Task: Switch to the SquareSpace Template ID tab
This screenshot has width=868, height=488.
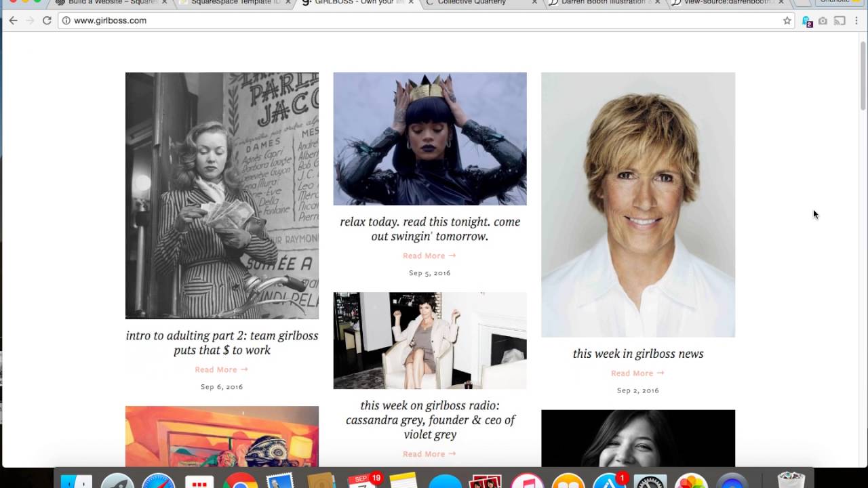Action: point(235,3)
